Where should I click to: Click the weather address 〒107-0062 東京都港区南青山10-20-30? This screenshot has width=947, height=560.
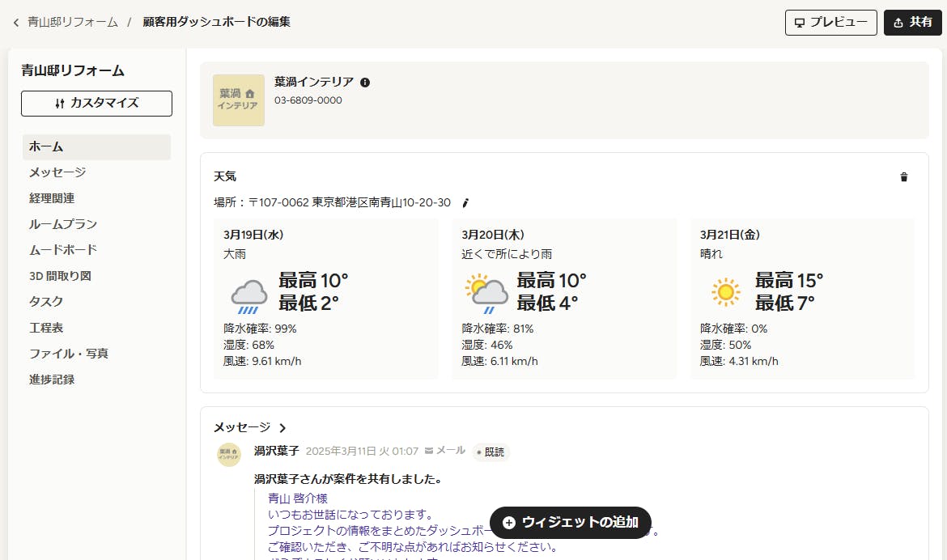tap(349, 202)
